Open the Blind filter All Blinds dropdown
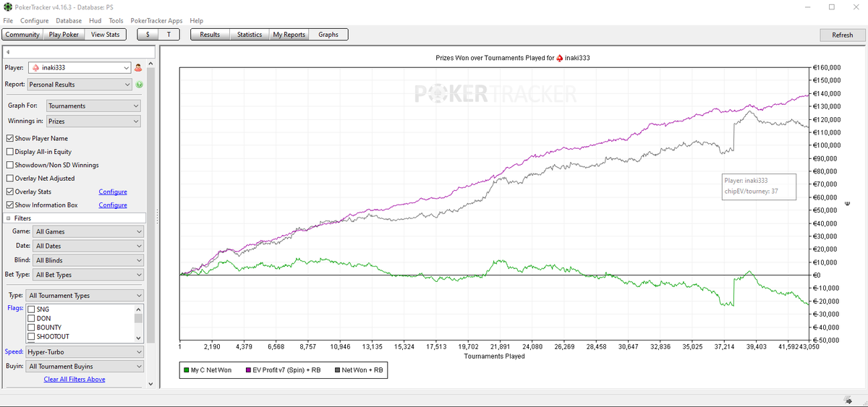 88,260
